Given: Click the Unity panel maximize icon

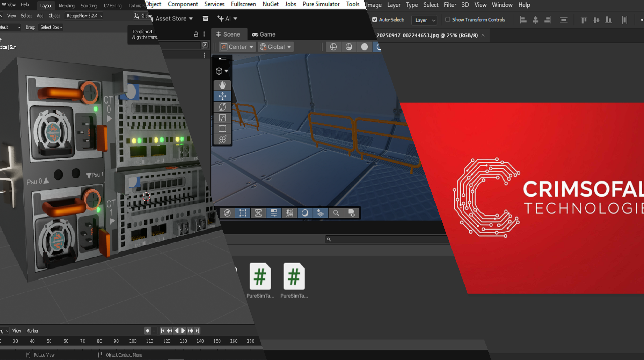Looking at the screenshot, I should [205, 45].
